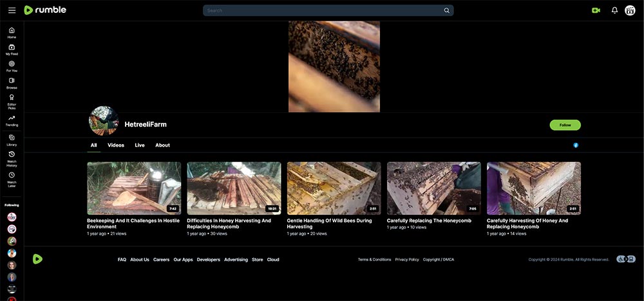Screen dimensions: 644x301
Task: Open For You in sidebar
Action: (x=12, y=66)
